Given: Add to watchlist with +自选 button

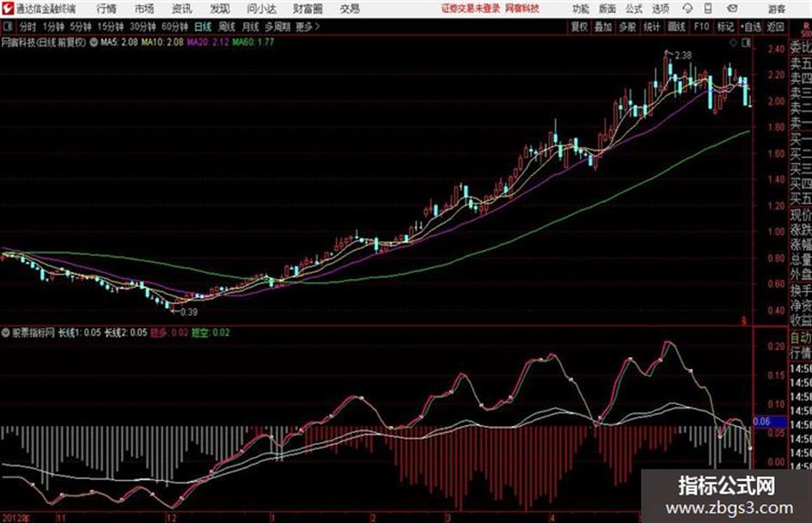Looking at the screenshot, I should tap(750, 27).
